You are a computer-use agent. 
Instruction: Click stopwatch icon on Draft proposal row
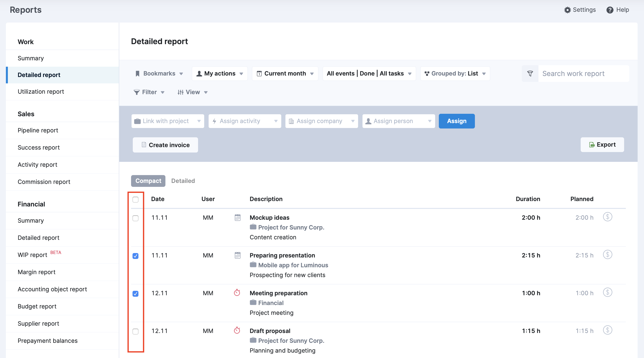237,330
